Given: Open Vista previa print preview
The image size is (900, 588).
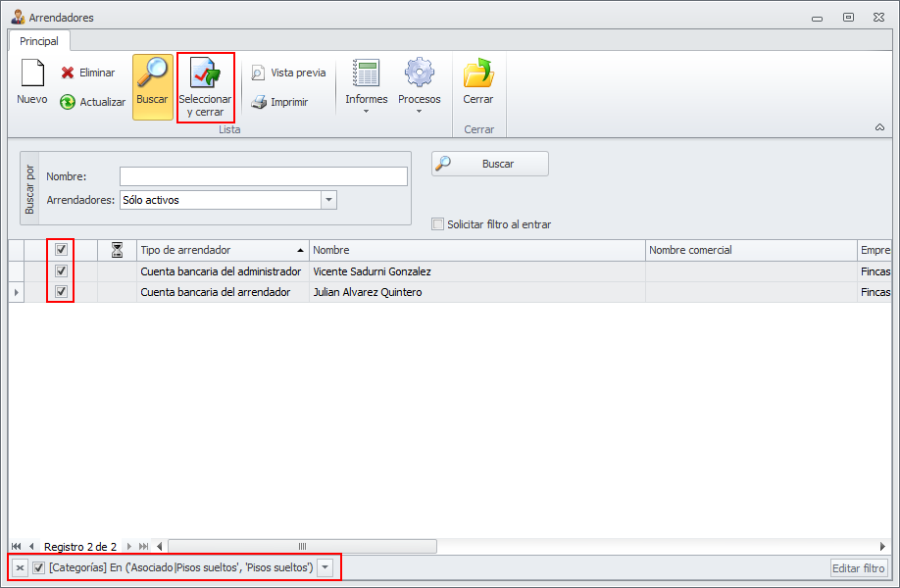Looking at the screenshot, I should 288,73.
